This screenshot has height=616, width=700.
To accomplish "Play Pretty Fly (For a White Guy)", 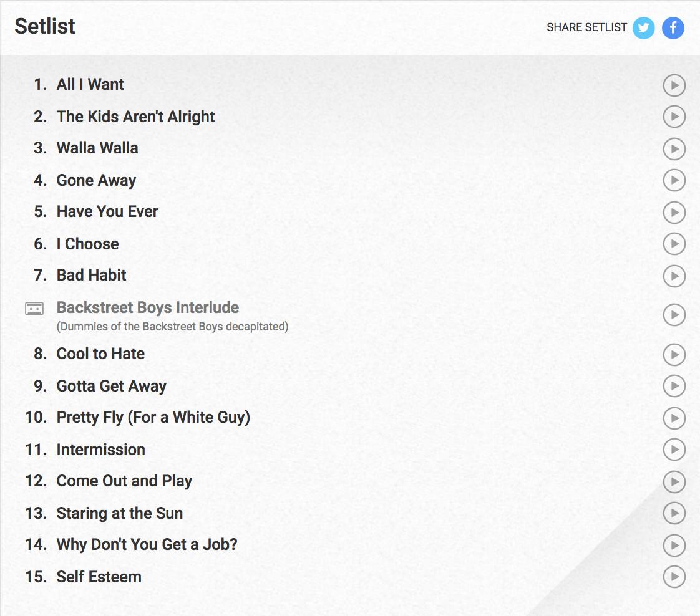I will (x=674, y=418).
